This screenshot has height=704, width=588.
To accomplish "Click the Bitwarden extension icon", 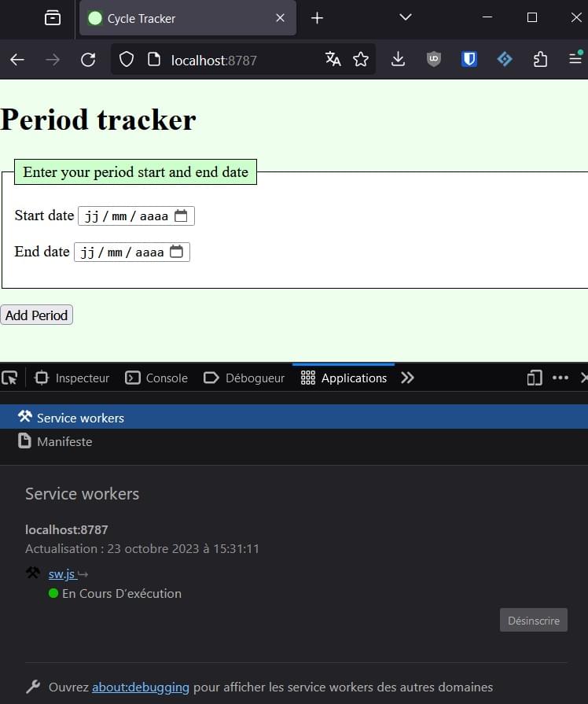I will (469, 59).
